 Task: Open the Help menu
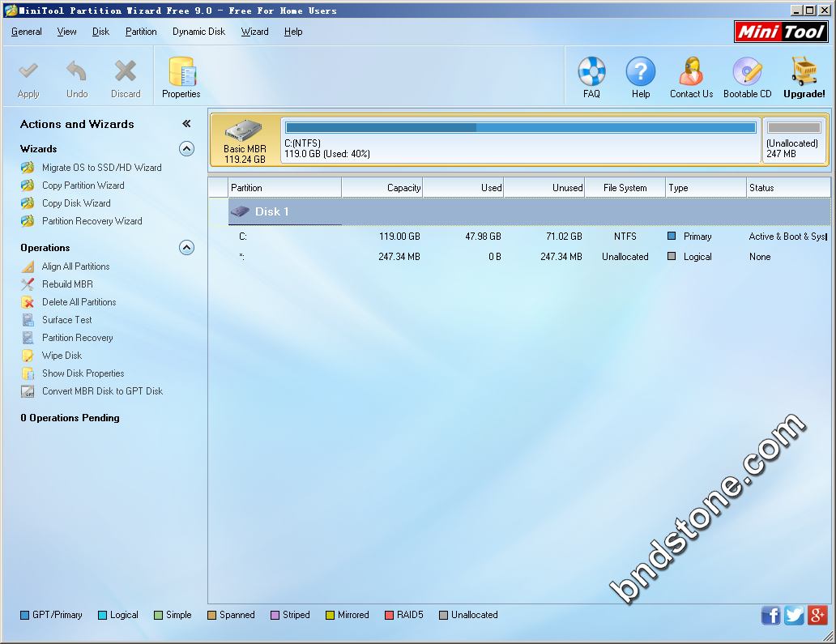pos(293,32)
